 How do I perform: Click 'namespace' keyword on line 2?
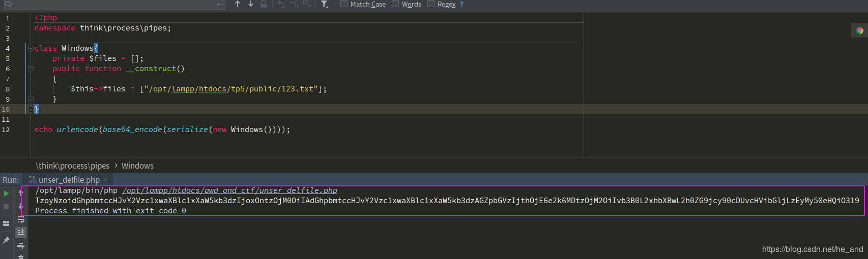tap(55, 28)
